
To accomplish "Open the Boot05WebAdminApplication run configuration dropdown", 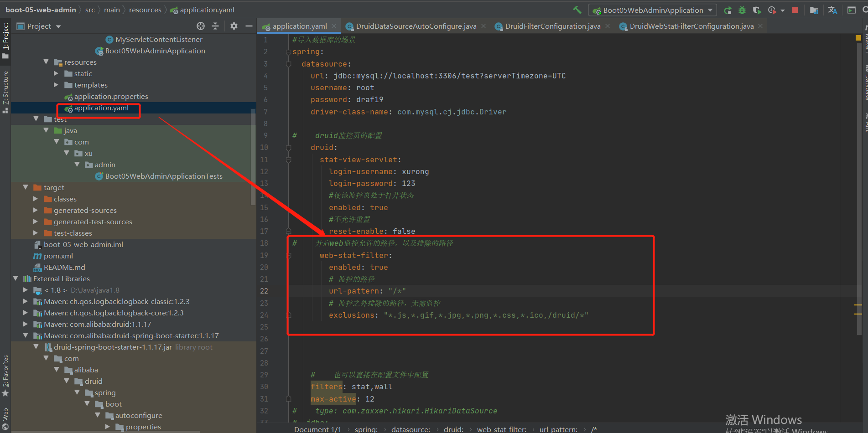I will (x=653, y=10).
